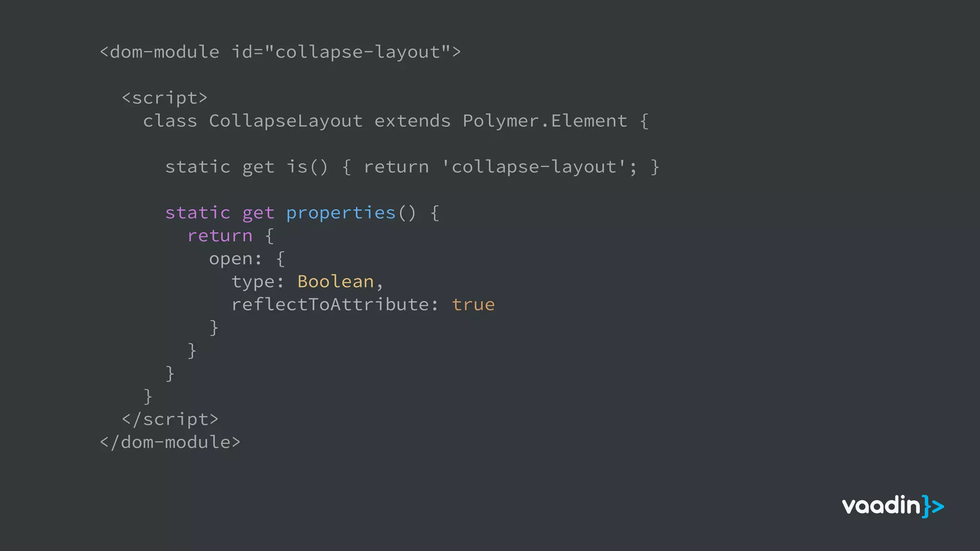
Task: Click the blue }> symbol in the logo
Action: point(933,507)
